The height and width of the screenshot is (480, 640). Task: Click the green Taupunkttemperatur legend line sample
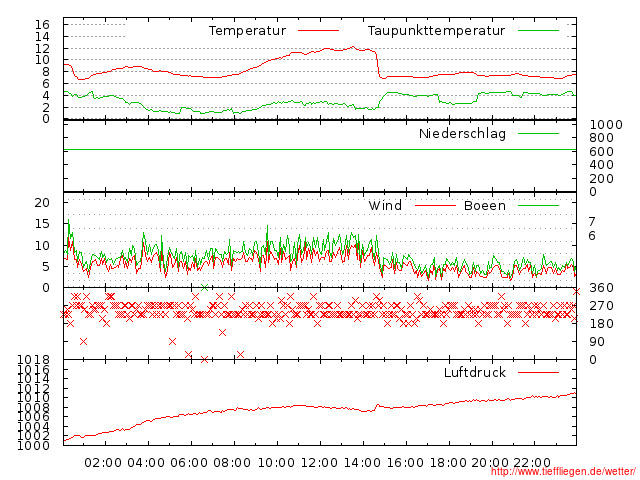pyautogui.click(x=538, y=31)
